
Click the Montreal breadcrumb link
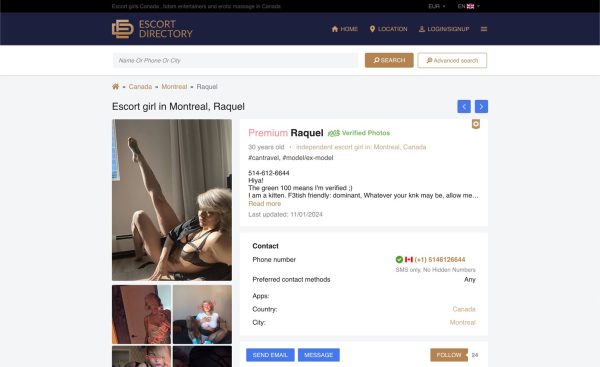pos(174,86)
